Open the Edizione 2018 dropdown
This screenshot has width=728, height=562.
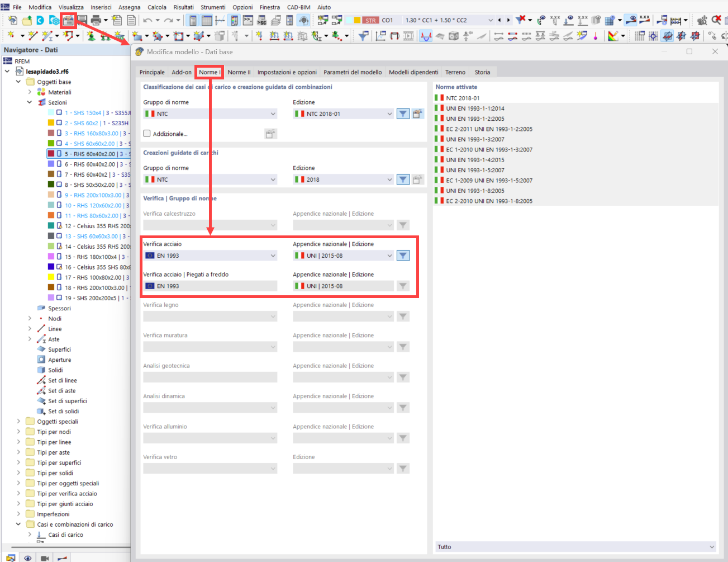(x=344, y=180)
